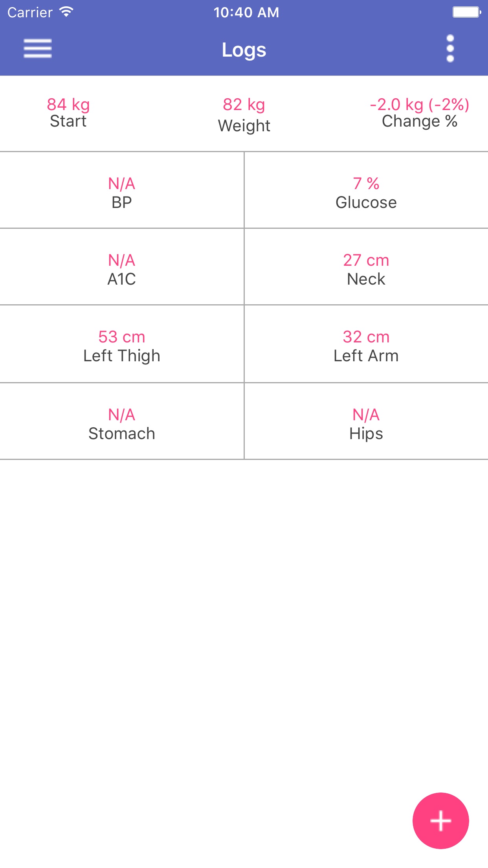The image size is (488, 868).
Task: Tap the 10:40 AM status clock
Action: point(246,13)
